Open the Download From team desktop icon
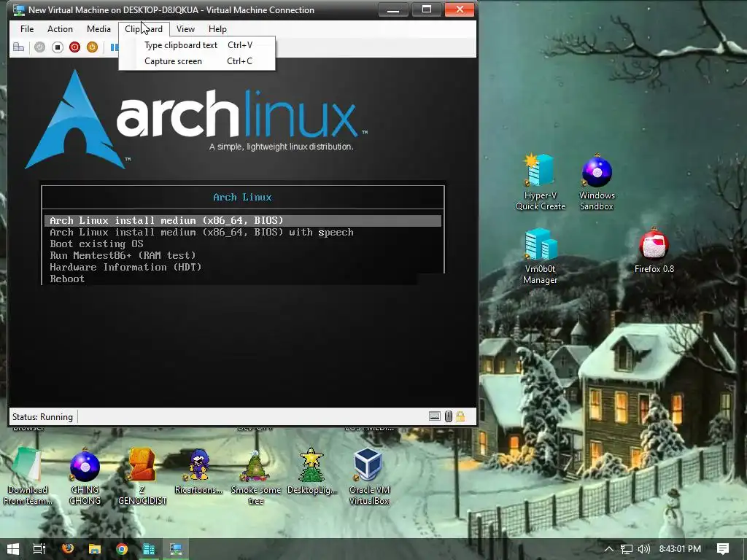This screenshot has width=747, height=560. [27, 475]
